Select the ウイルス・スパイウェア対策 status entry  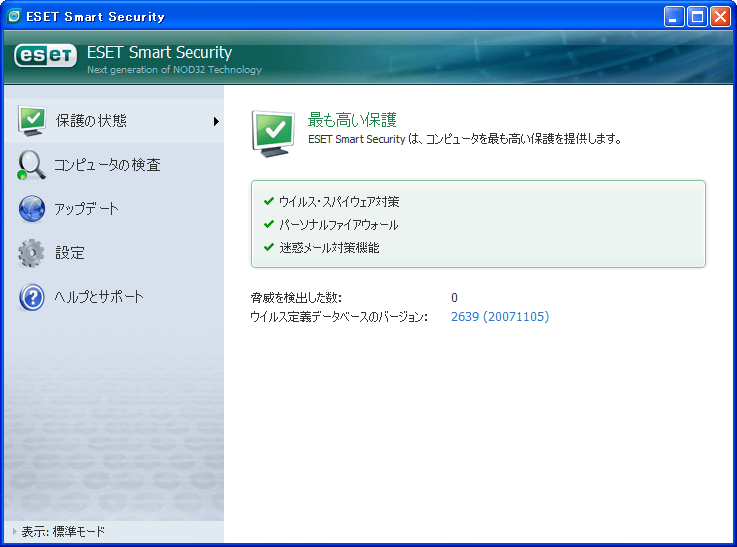pos(339,202)
